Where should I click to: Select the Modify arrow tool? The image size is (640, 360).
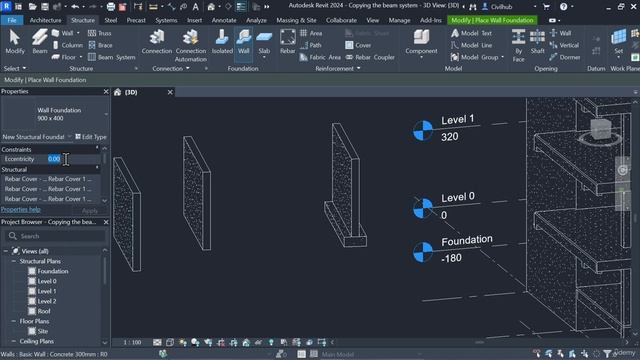(15, 42)
